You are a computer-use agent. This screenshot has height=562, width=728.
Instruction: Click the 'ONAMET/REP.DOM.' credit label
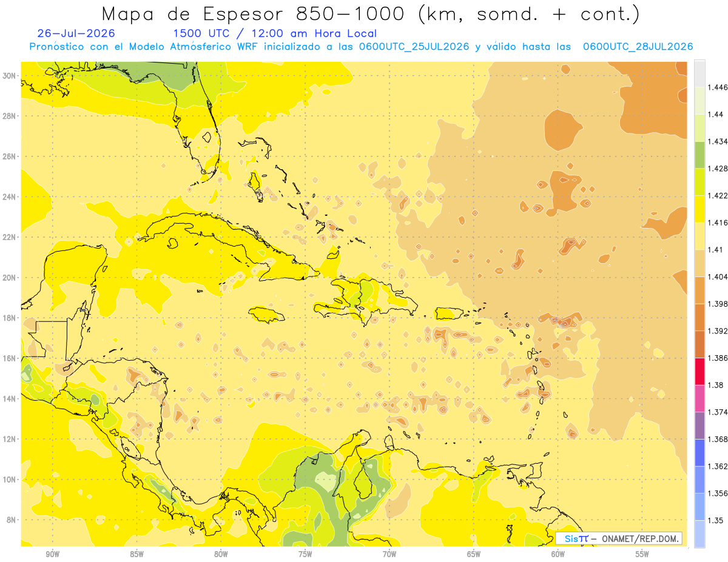(640, 538)
